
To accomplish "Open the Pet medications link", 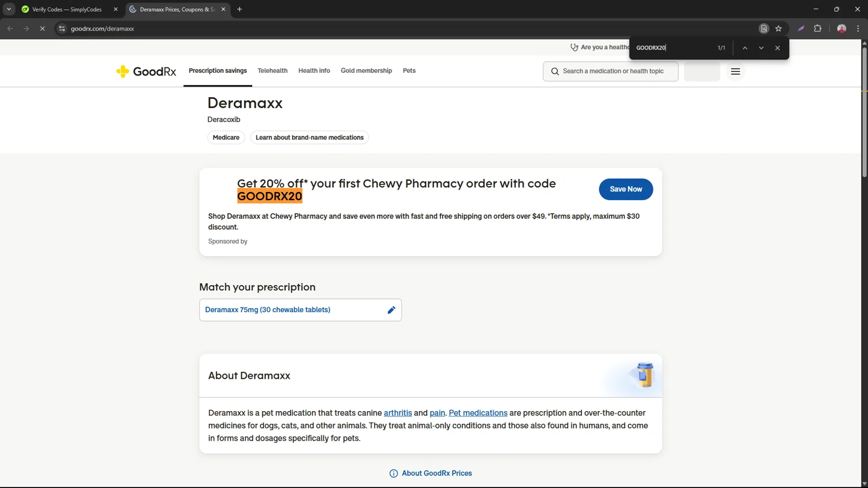I will click(x=478, y=413).
